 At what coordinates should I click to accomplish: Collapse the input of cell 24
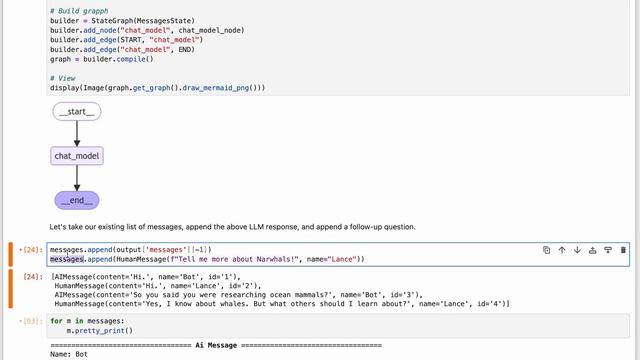coord(11,254)
